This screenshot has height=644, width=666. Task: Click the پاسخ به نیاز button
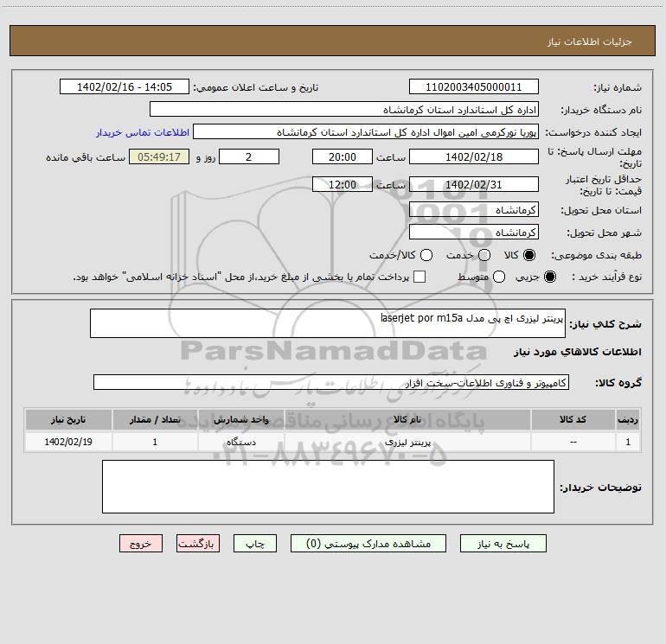point(503,544)
